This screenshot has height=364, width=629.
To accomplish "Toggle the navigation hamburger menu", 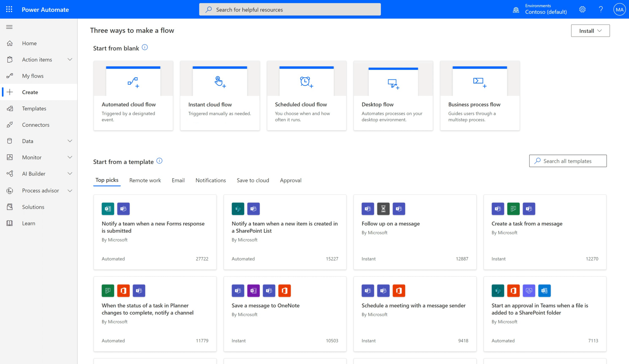I will 10,27.
